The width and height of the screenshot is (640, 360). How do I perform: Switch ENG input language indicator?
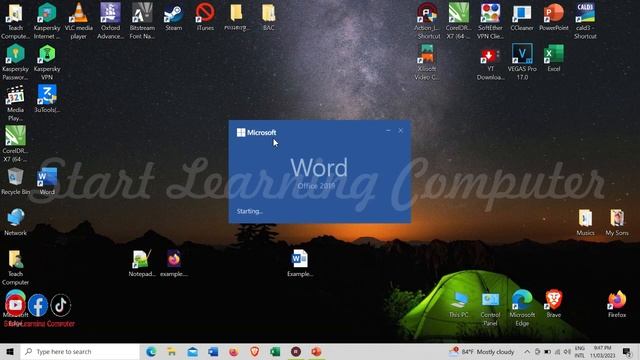pos(580,352)
